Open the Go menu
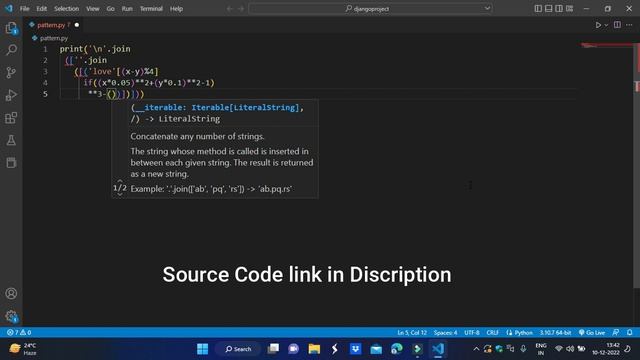Image resolution: width=640 pixels, height=360 pixels. point(110,9)
